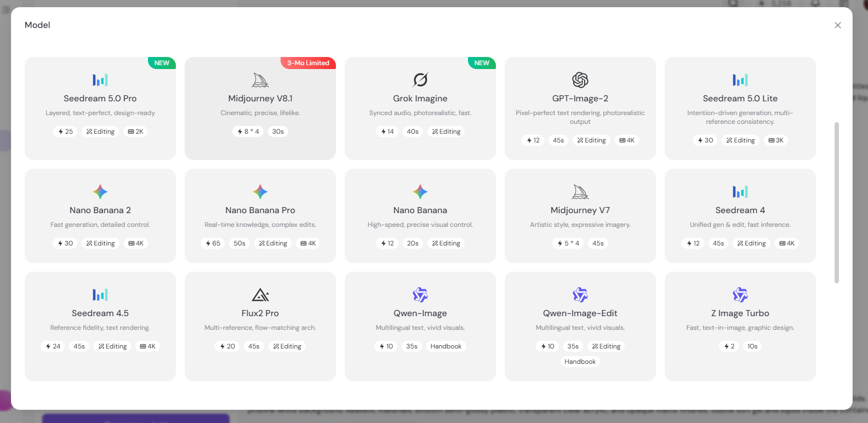The width and height of the screenshot is (868, 423).
Task: Click the 10s tag on Z Image Turbo
Action: (752, 346)
